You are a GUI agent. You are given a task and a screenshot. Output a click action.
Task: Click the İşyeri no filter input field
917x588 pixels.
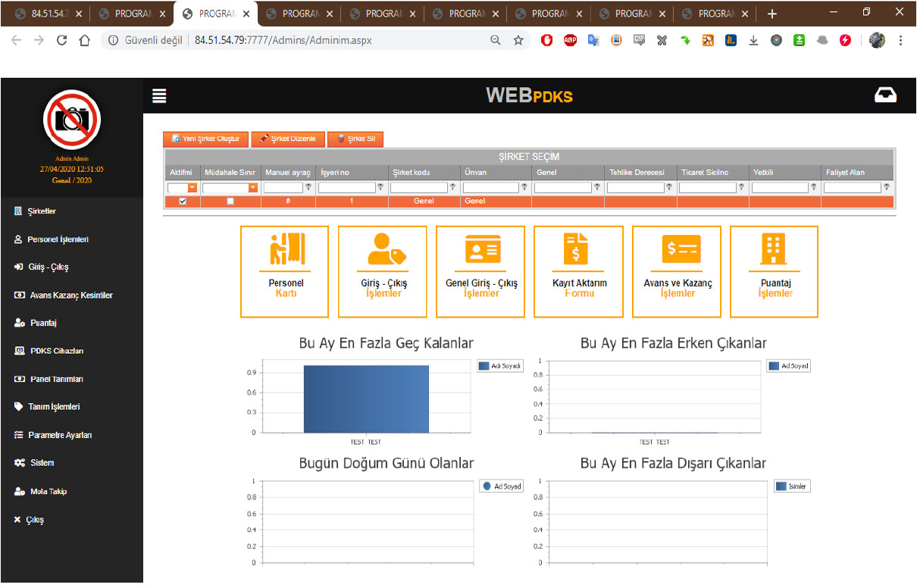coord(347,187)
